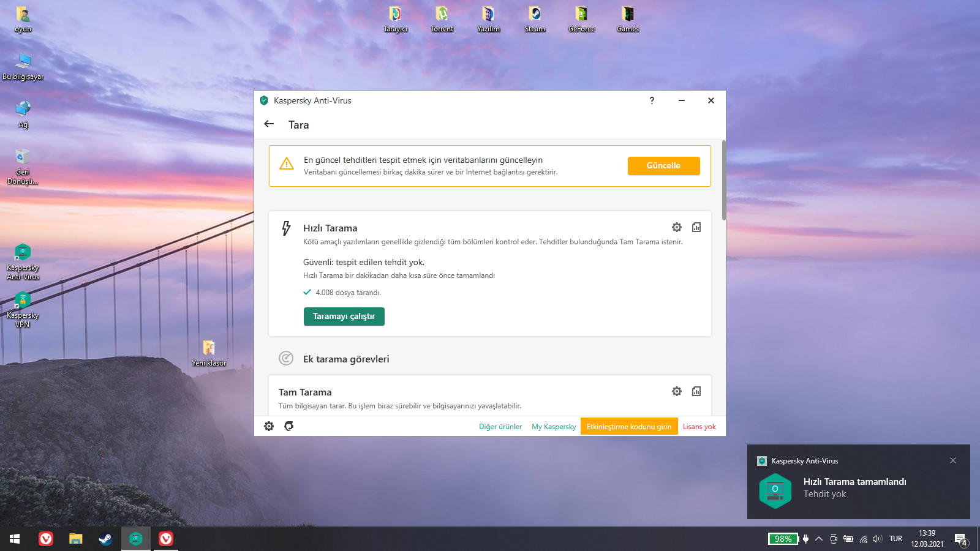This screenshot has width=980, height=551.
Task: Open Tam Tarama settings gear
Action: coord(677,391)
